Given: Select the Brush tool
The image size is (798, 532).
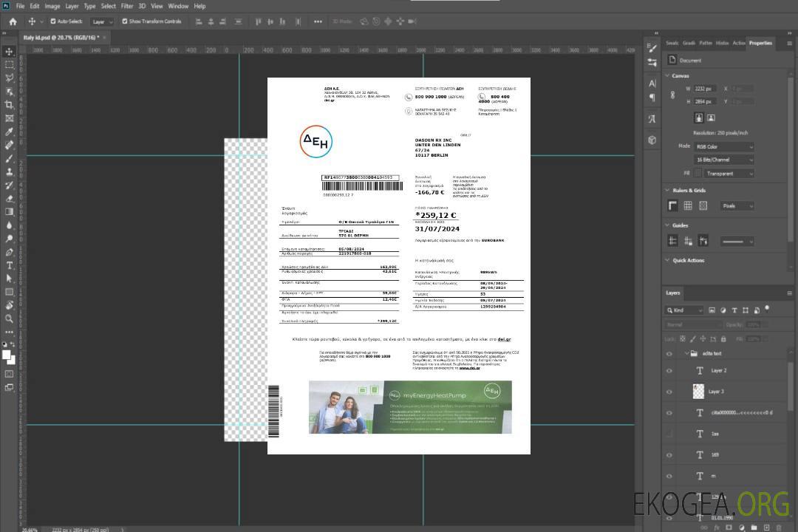Looking at the screenshot, I should tap(9, 158).
